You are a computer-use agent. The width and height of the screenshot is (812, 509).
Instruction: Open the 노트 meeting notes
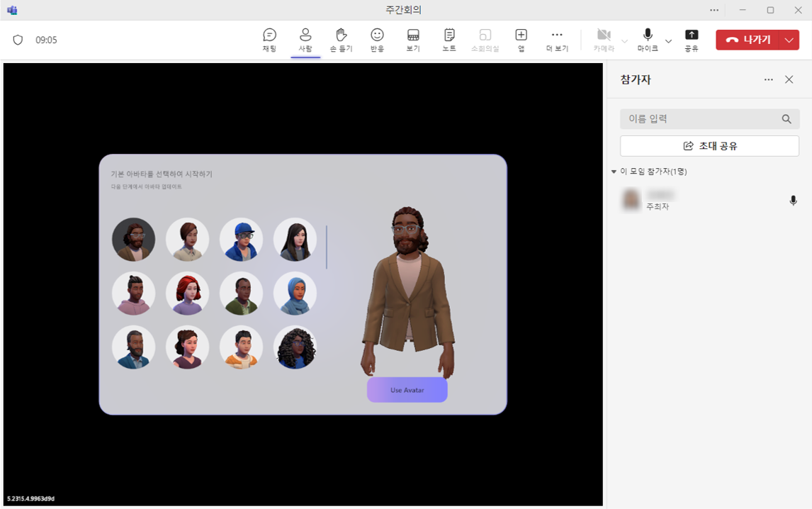[449, 40]
